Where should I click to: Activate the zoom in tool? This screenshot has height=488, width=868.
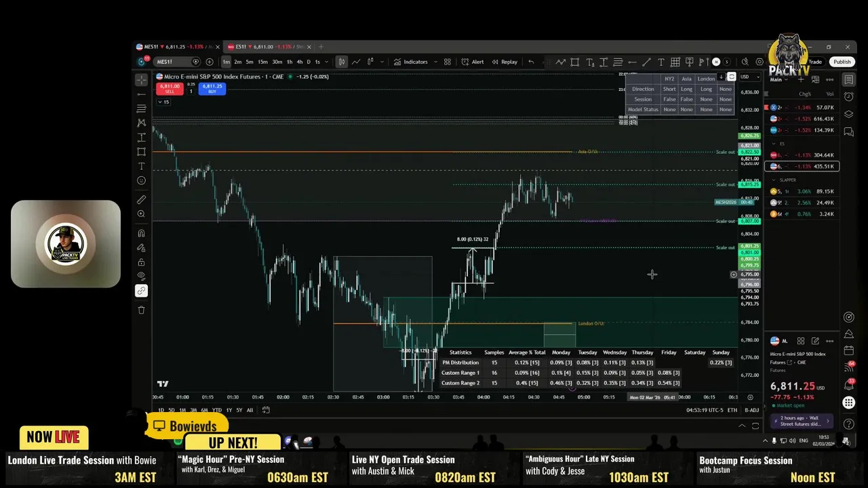pos(141,213)
